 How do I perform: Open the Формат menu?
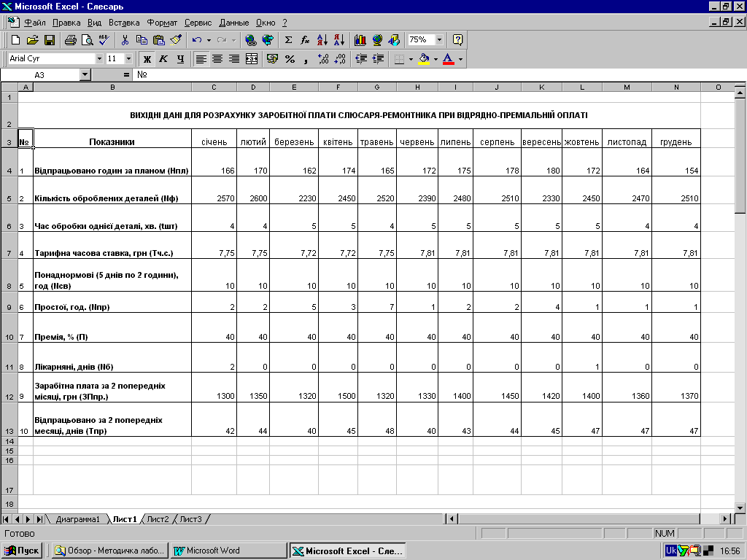point(162,23)
